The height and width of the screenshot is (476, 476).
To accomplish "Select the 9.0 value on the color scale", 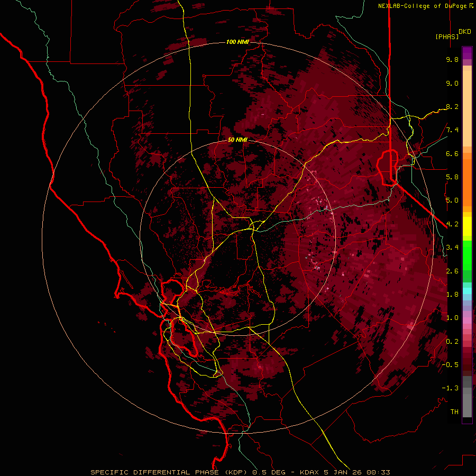I will 452,83.
